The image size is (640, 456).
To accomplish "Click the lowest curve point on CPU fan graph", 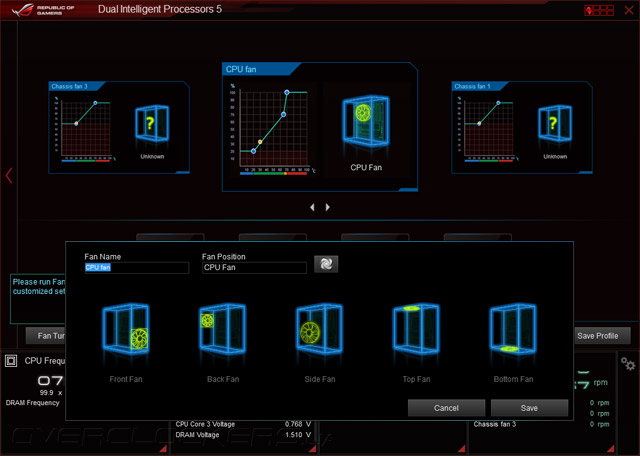I will pos(253,151).
